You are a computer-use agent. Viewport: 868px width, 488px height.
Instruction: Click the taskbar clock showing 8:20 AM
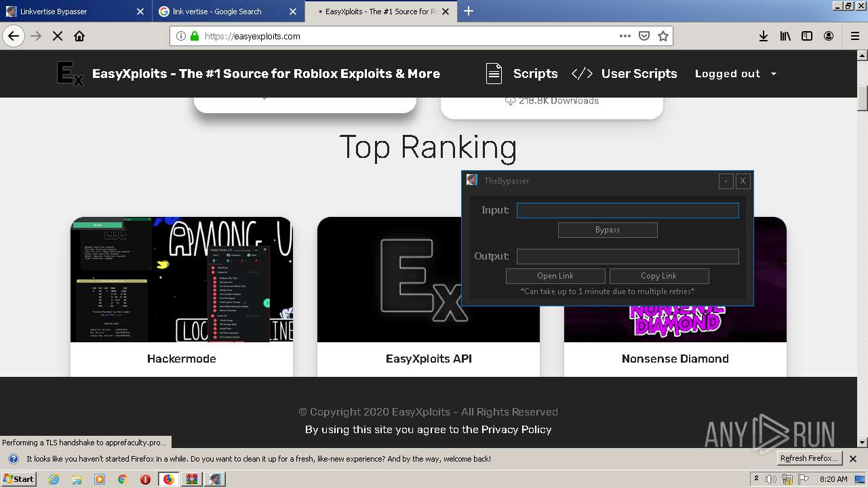click(833, 479)
